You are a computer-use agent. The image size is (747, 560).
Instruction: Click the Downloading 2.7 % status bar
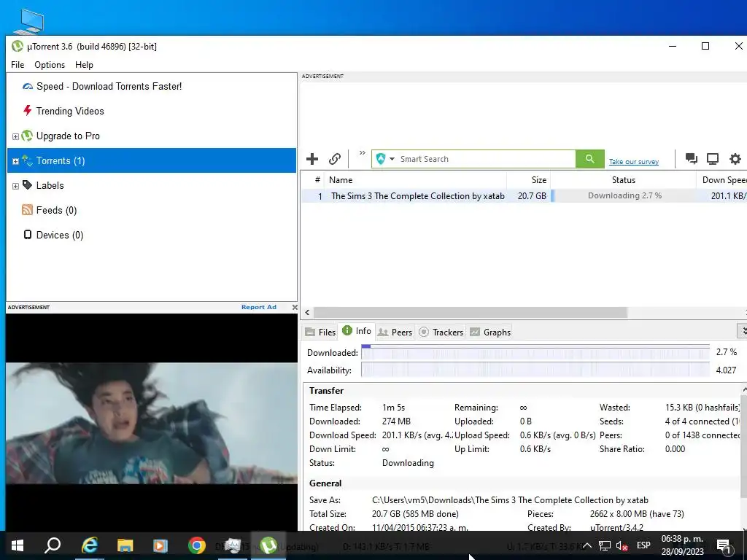point(624,195)
